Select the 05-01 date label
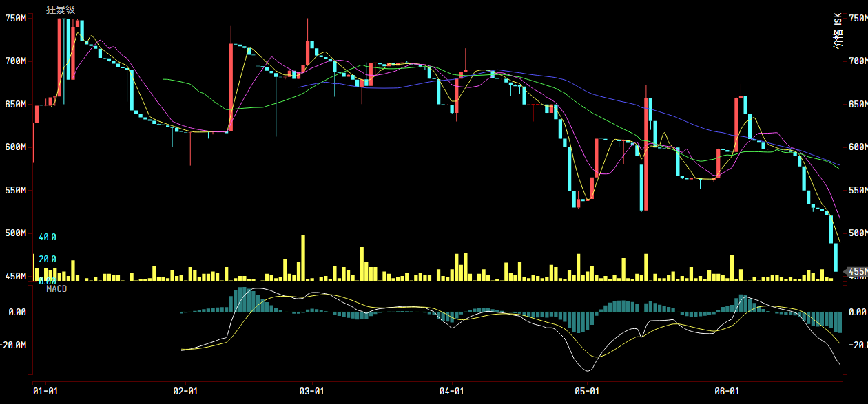868x404 pixels. pyautogui.click(x=586, y=391)
